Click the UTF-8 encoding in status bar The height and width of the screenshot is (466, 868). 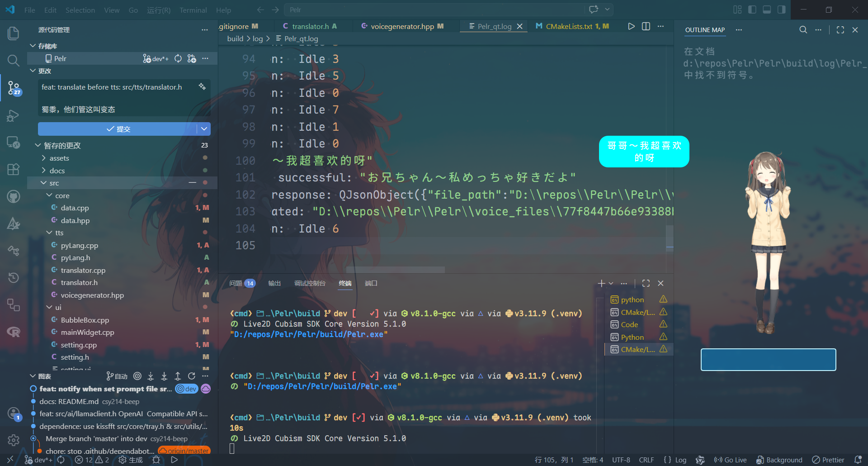(621, 460)
